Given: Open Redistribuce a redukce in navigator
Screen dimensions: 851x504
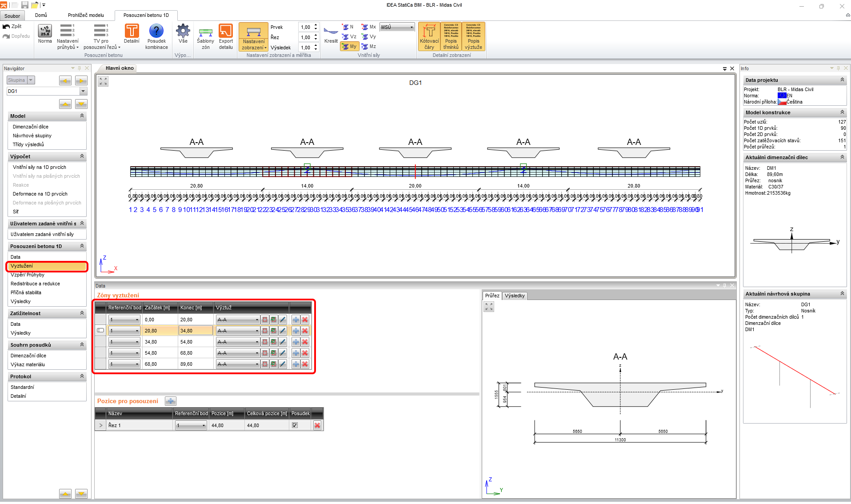Looking at the screenshot, I should [x=35, y=284].
